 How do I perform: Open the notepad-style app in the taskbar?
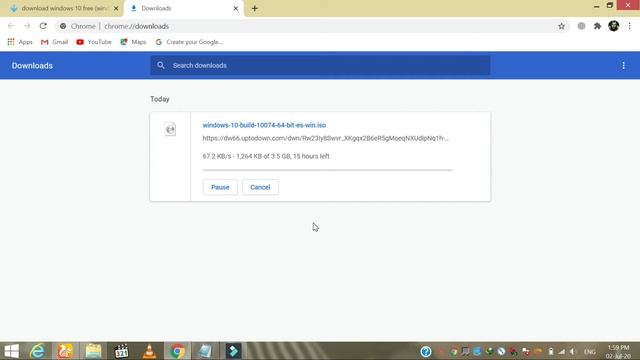205,351
